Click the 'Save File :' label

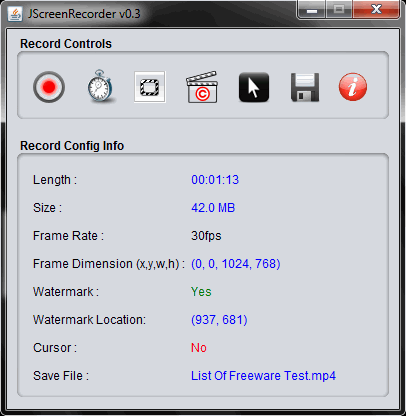pos(61,376)
